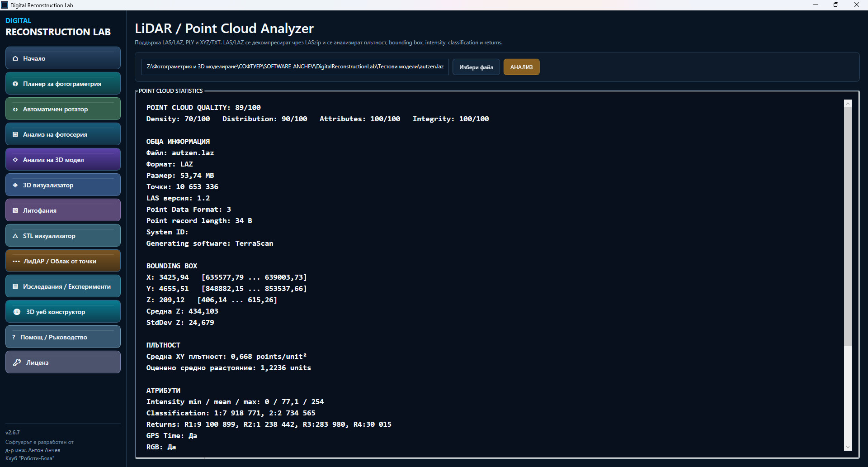Click the icon beside Планер за фотограметрия

pyautogui.click(x=15, y=84)
